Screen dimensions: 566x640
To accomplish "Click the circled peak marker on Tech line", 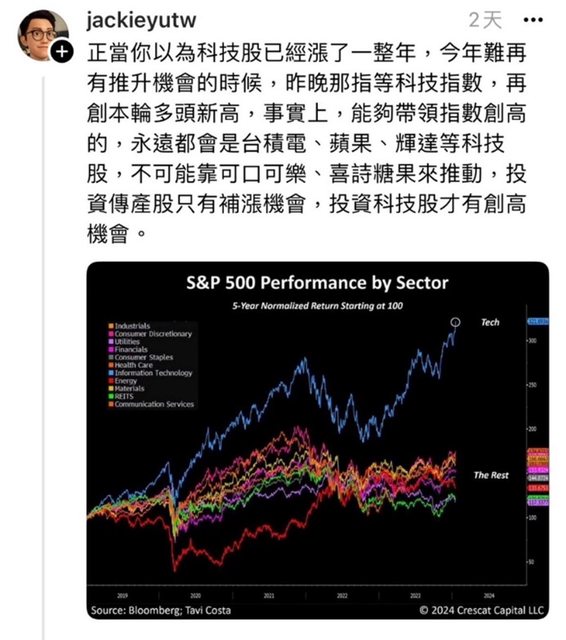I will coord(455,322).
